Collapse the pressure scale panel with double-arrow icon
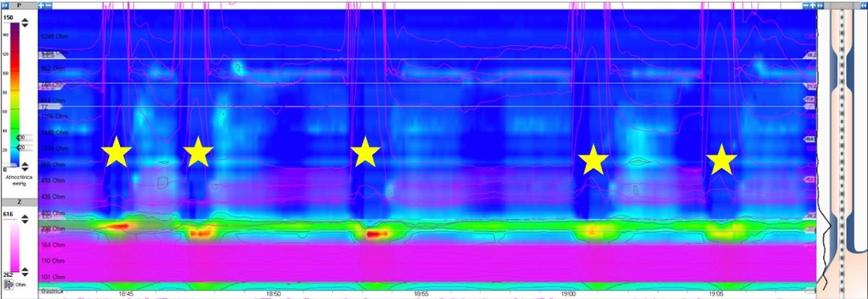868x299 pixels. click(x=5, y=5)
